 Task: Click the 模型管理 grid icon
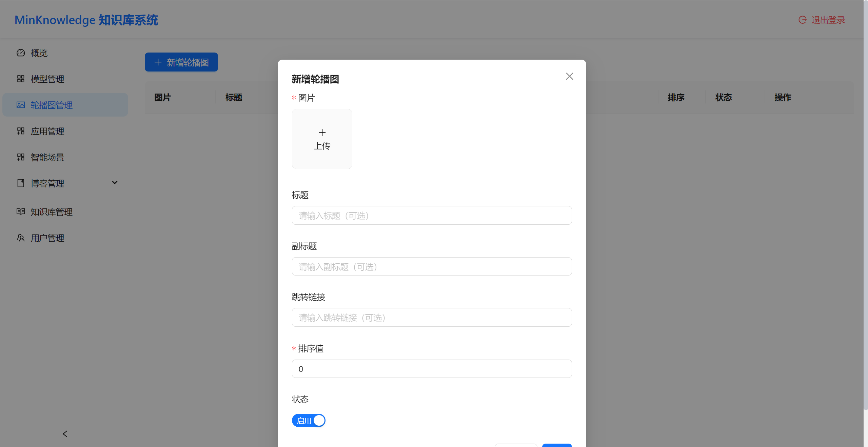21,79
